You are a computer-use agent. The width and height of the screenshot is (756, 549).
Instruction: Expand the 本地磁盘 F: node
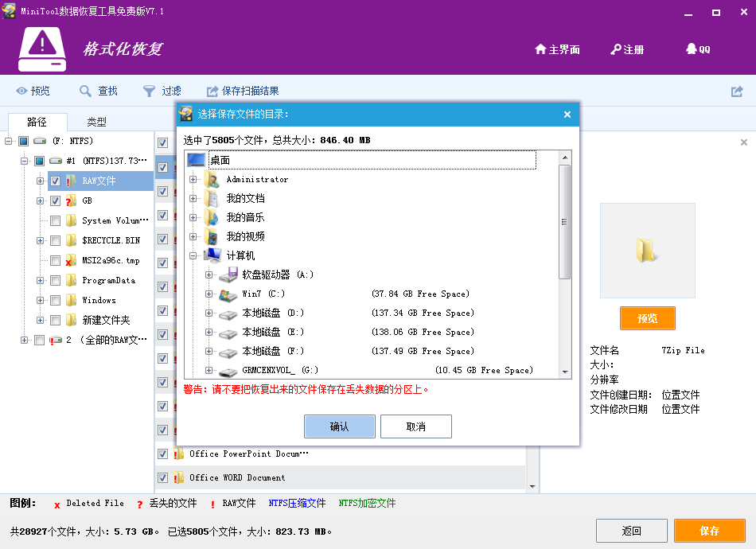pos(208,352)
